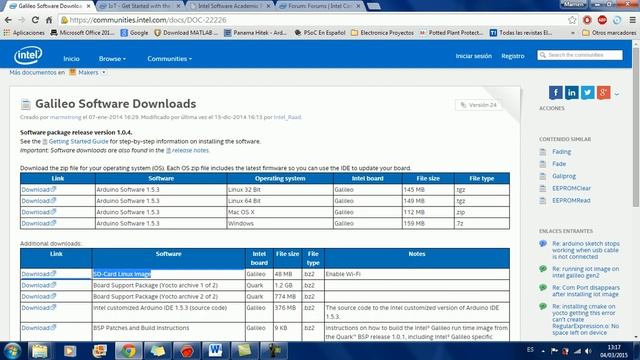The image size is (640, 360).
Task: Expand the Makers documents dropdown arrow
Action: point(104,72)
